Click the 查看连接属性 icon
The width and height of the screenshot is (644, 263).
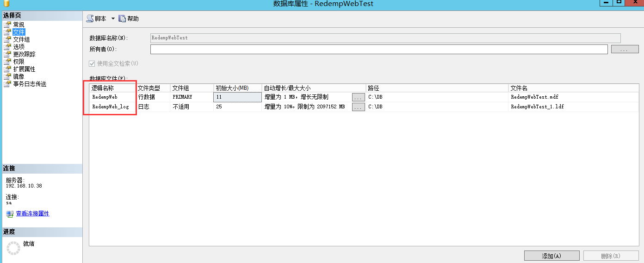pos(10,214)
